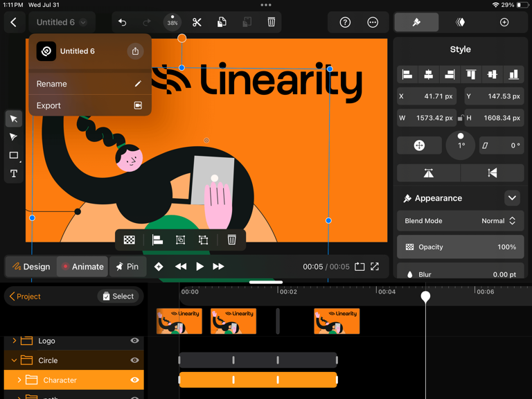This screenshot has width=532, height=399.
Task: Choose Rename from the document menu
Action: pos(90,84)
